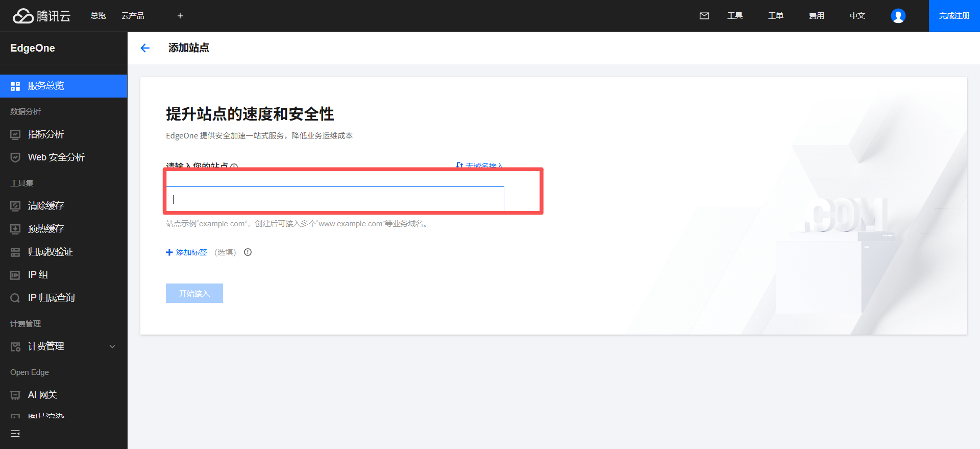Switch language via 中文 menu
The height and width of the screenshot is (449, 980).
[x=857, y=16]
